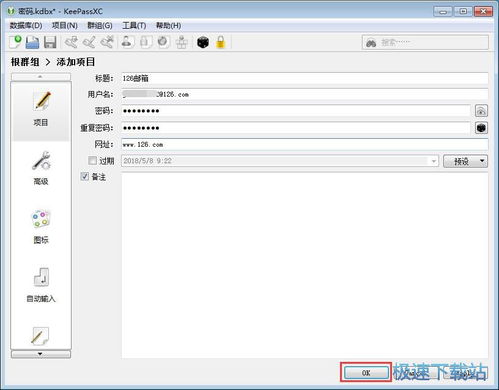Click the open database folder icon
Image resolution: width=499 pixels, height=390 pixels.
32,43
